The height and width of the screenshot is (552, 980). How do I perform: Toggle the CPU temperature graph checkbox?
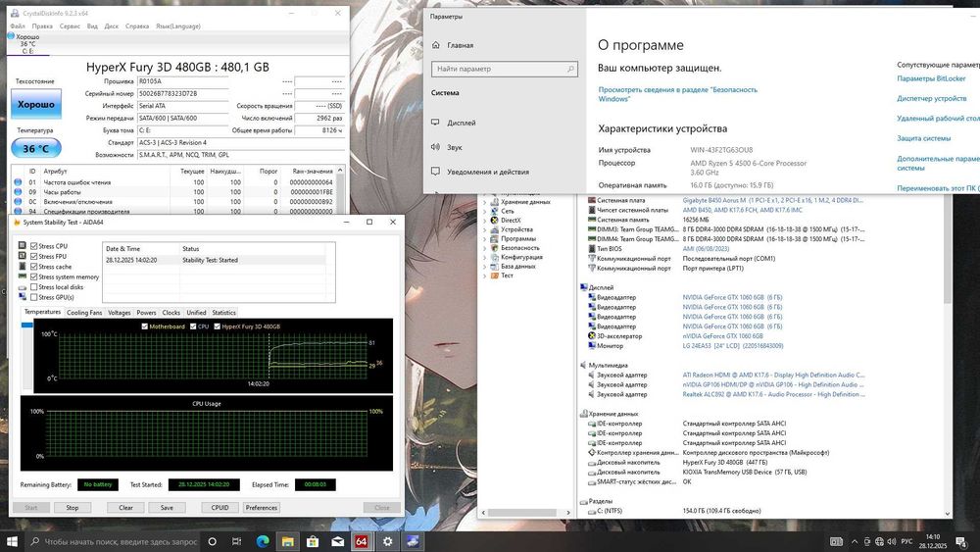click(193, 326)
